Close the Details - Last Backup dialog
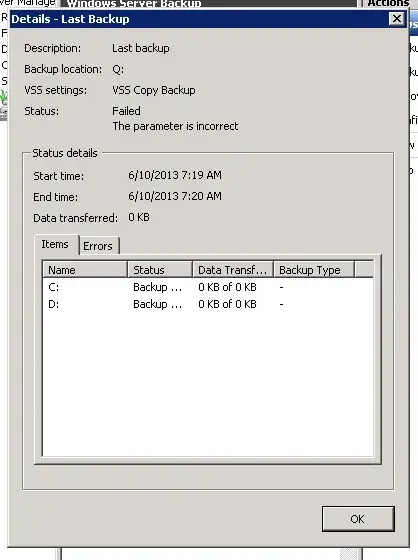 tap(397, 19)
